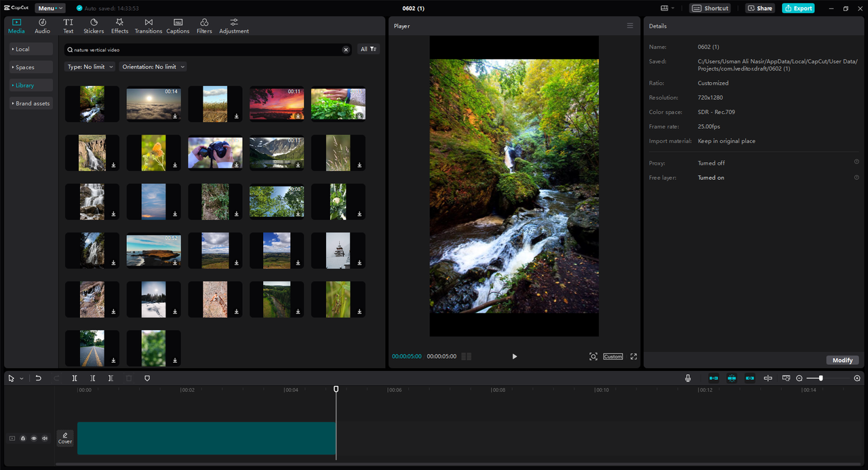Viewport: 868px width, 470px height.
Task: Open the All filter dropdown
Action: (x=368, y=50)
